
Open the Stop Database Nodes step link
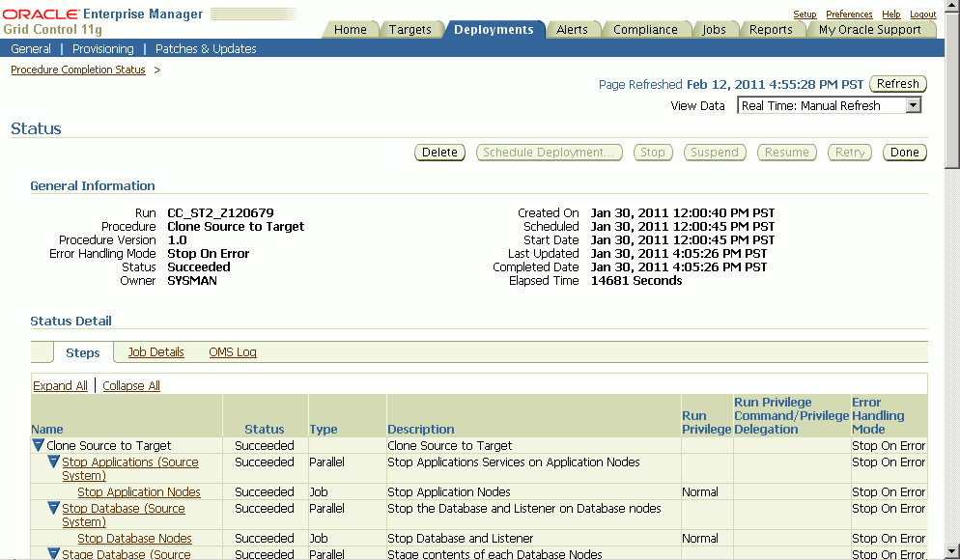point(134,538)
